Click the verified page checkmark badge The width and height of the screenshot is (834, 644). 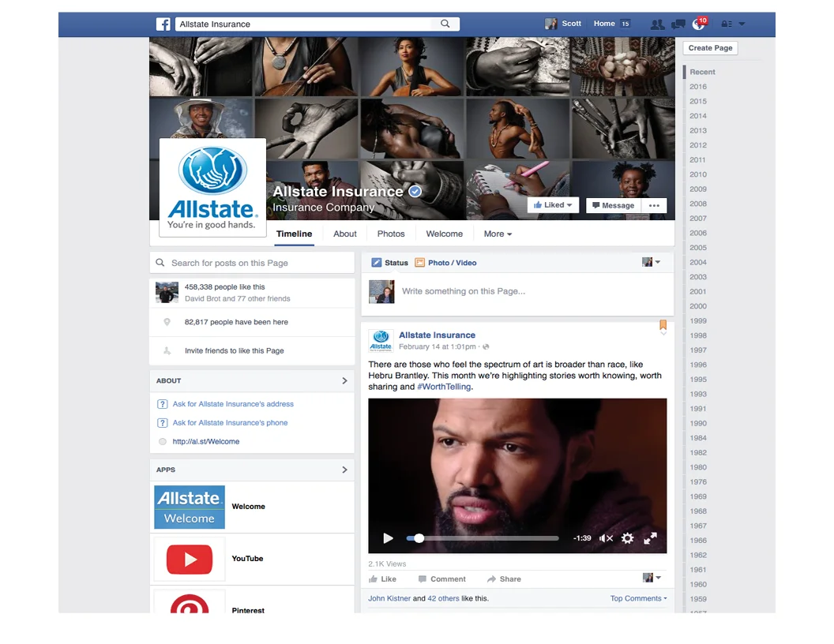pyautogui.click(x=415, y=191)
